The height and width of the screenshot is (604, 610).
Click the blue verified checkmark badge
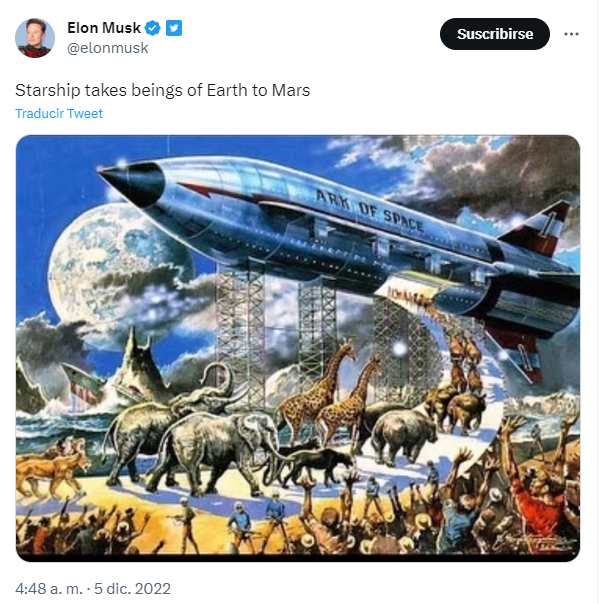click(x=152, y=28)
